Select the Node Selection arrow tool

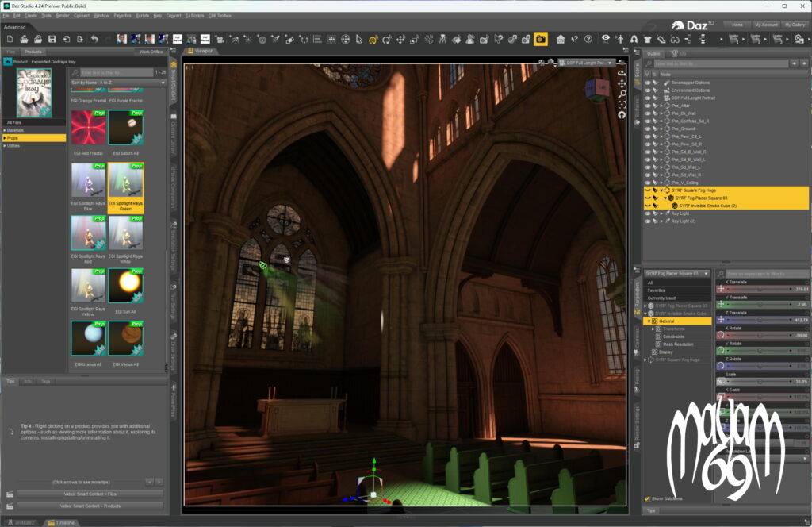pos(359,39)
